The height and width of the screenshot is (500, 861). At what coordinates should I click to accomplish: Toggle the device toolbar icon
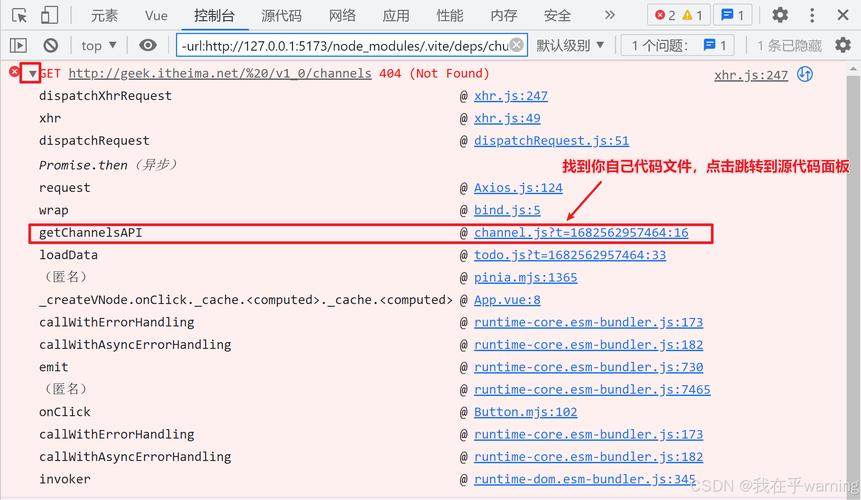[x=49, y=15]
